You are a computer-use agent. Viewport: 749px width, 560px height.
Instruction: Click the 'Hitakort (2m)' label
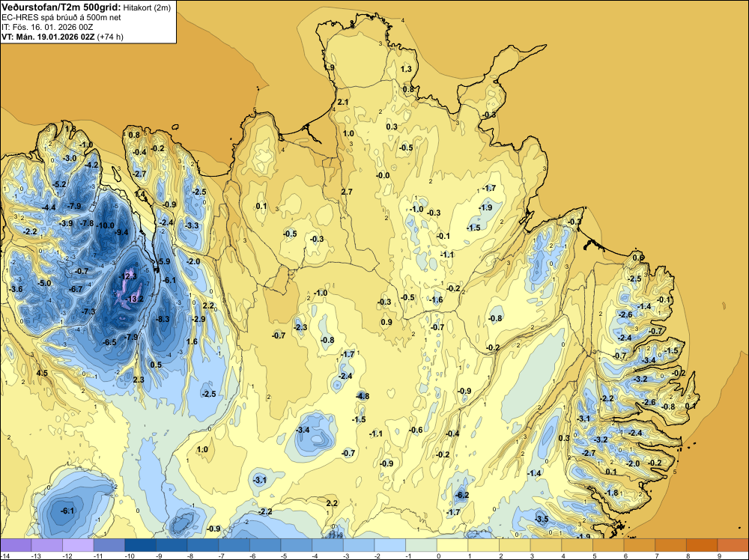(x=147, y=7)
